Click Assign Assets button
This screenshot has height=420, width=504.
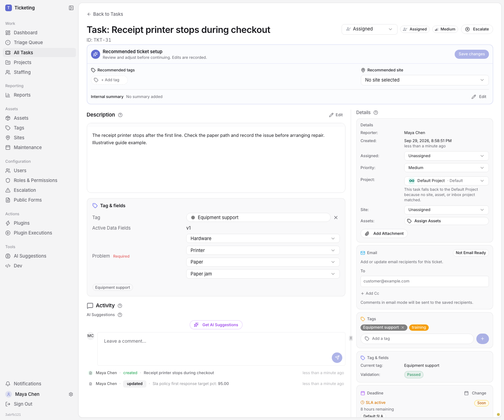[446, 221]
